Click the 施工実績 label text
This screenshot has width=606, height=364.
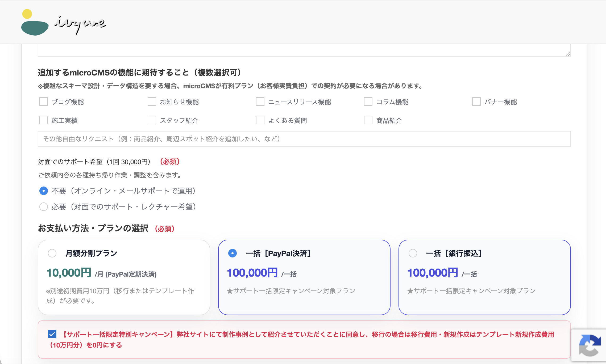(65, 121)
